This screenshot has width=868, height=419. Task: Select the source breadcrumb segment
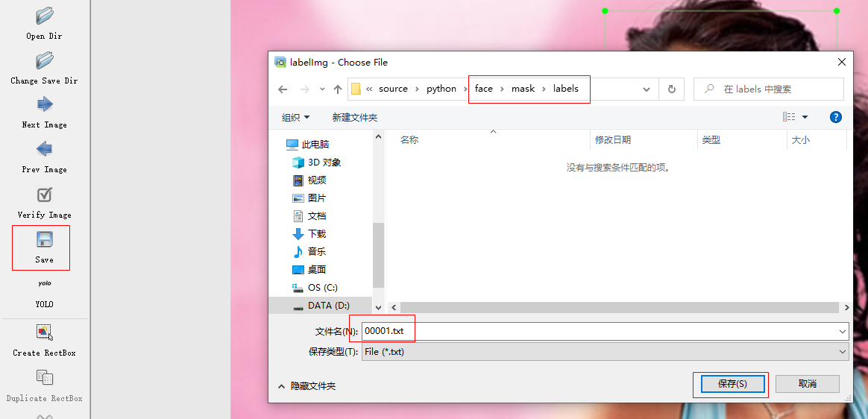tap(393, 89)
